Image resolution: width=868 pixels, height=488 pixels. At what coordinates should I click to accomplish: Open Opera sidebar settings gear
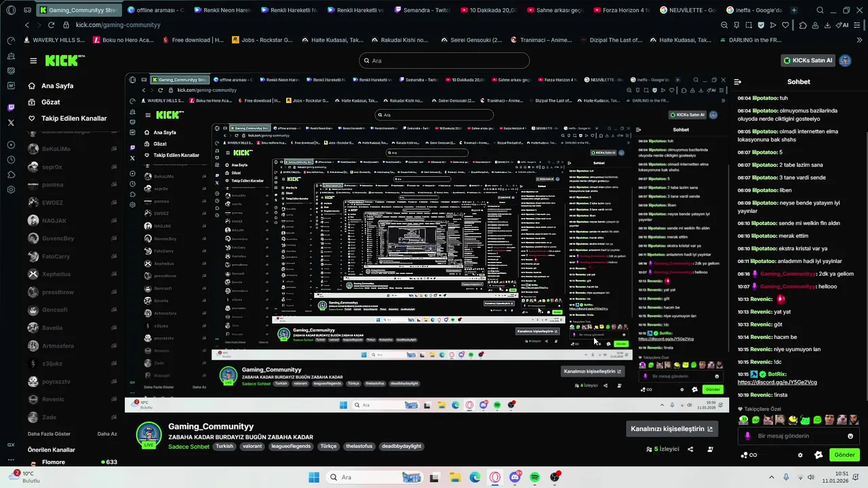click(11, 190)
